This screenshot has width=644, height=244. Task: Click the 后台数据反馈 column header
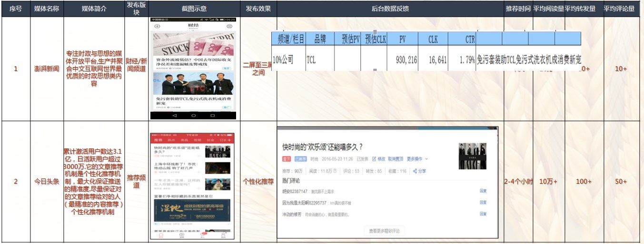click(390, 9)
